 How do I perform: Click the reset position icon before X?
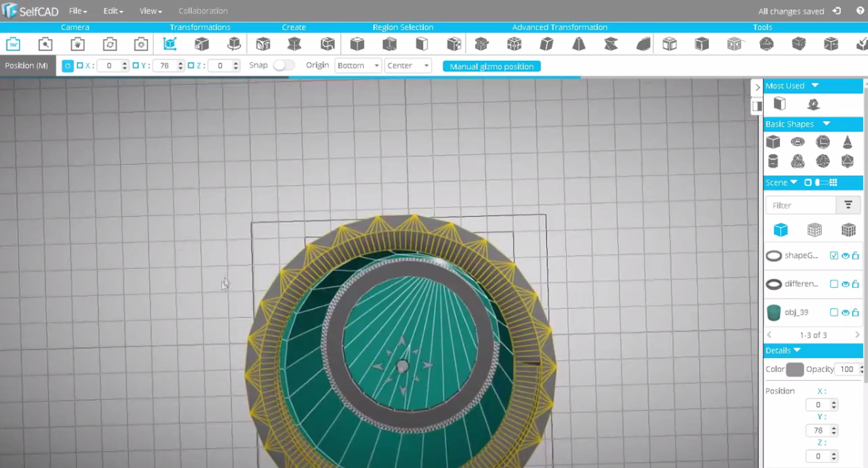click(x=67, y=66)
